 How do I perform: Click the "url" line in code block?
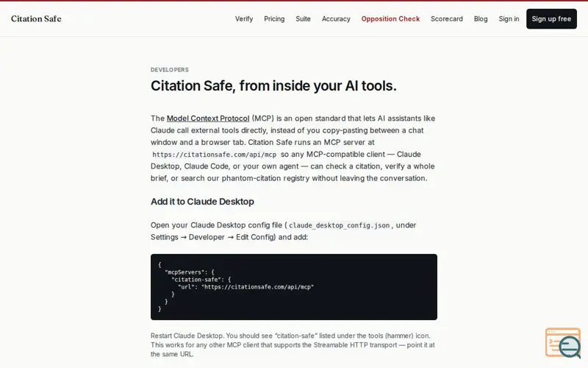[246, 287]
